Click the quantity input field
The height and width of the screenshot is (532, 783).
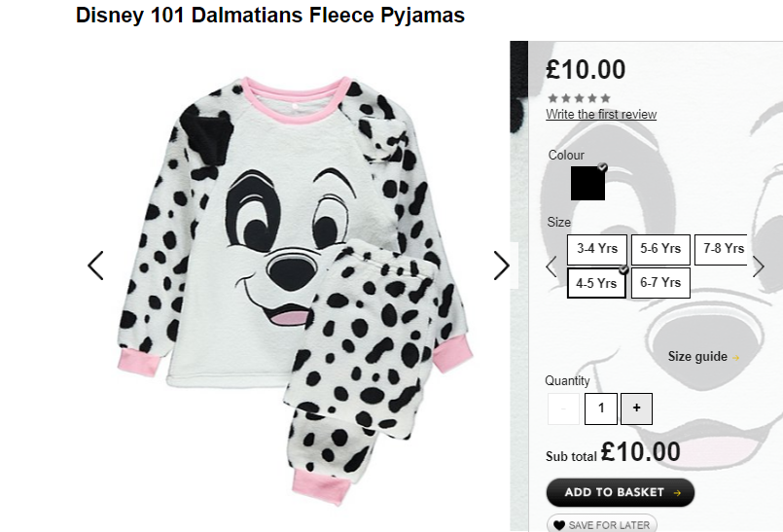coord(601,408)
